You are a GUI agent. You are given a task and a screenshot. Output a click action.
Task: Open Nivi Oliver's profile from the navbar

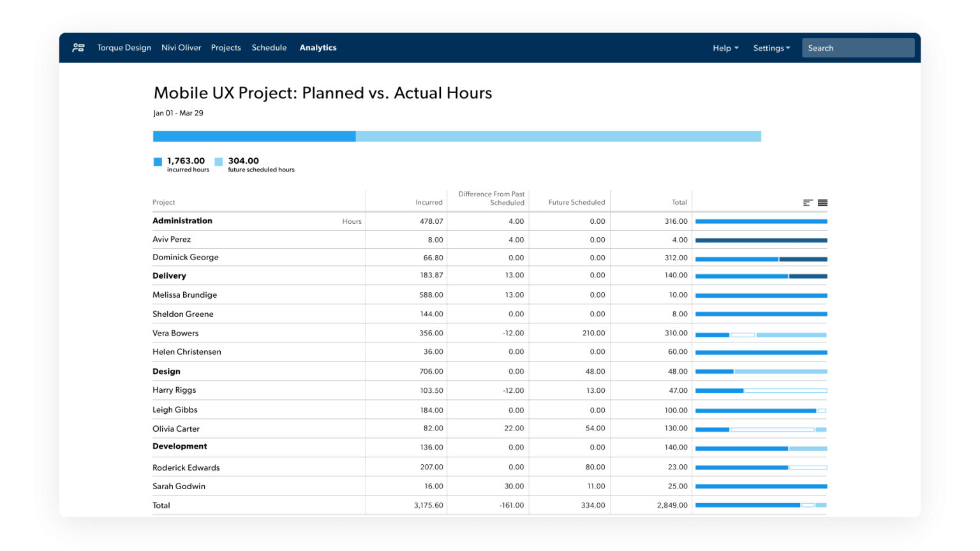click(181, 47)
